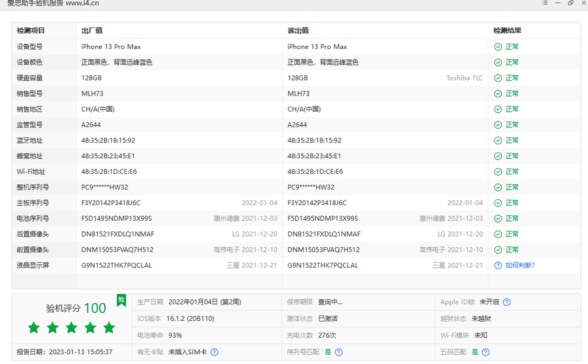Click the green check icon in 蓝牙地址 row
The width and height of the screenshot is (588, 364).
[498, 141]
